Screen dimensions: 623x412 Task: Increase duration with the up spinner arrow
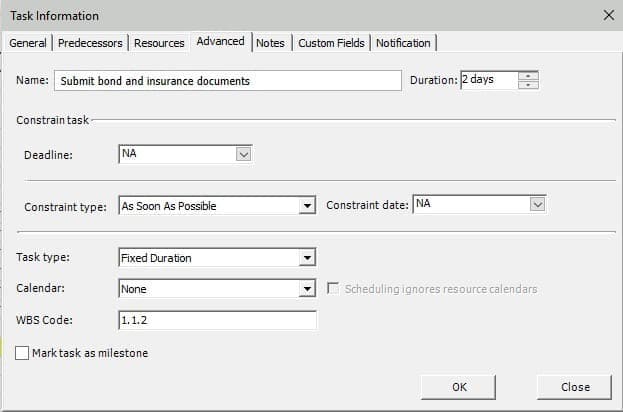click(x=528, y=76)
